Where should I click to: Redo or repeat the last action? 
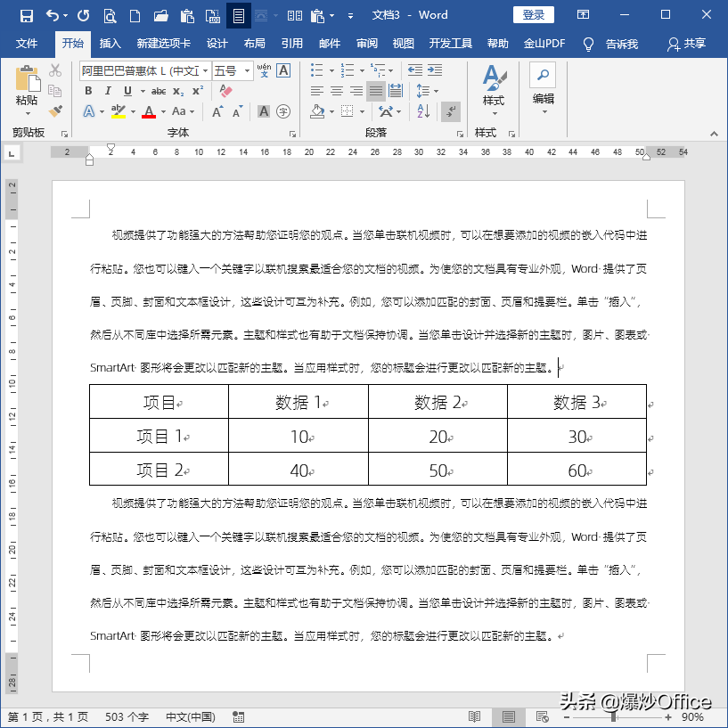tap(84, 16)
